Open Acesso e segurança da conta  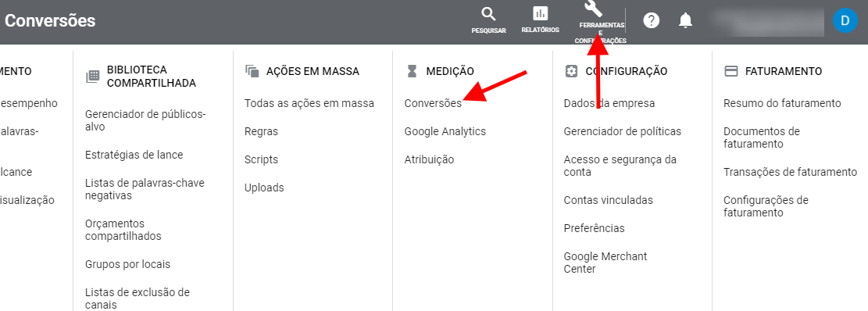point(620,166)
